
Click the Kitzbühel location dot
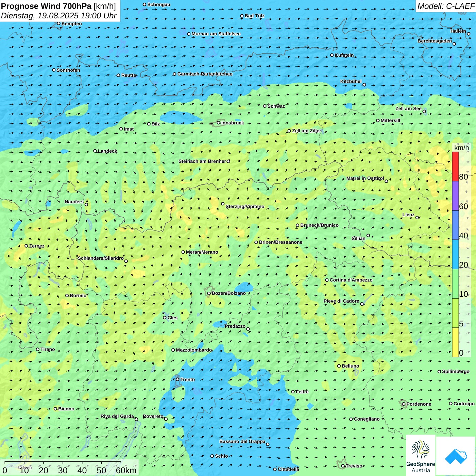click(x=364, y=85)
